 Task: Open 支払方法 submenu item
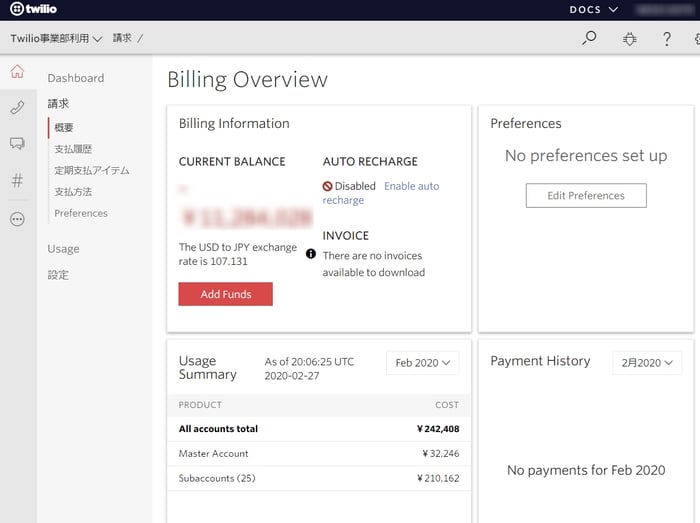tap(73, 192)
